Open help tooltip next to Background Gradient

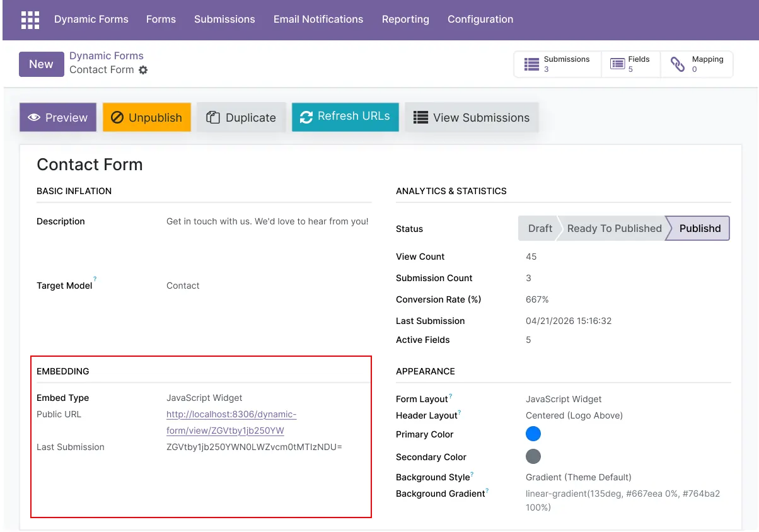pyautogui.click(x=487, y=490)
